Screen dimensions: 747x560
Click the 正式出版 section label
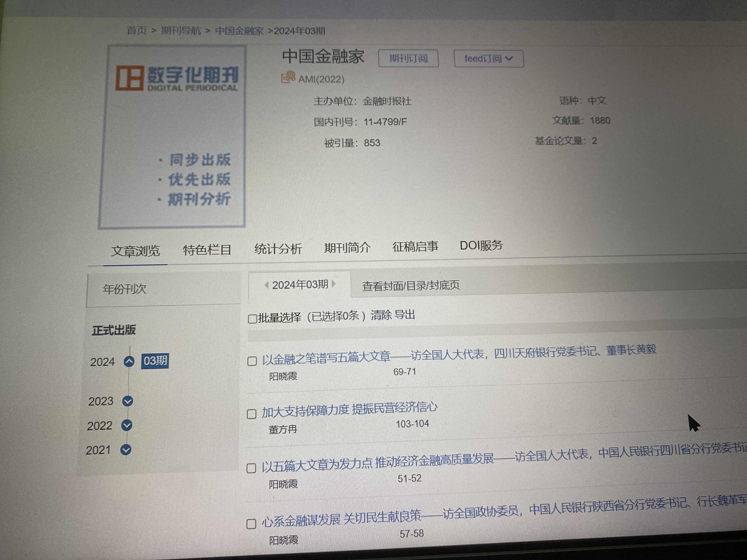pyautogui.click(x=114, y=330)
